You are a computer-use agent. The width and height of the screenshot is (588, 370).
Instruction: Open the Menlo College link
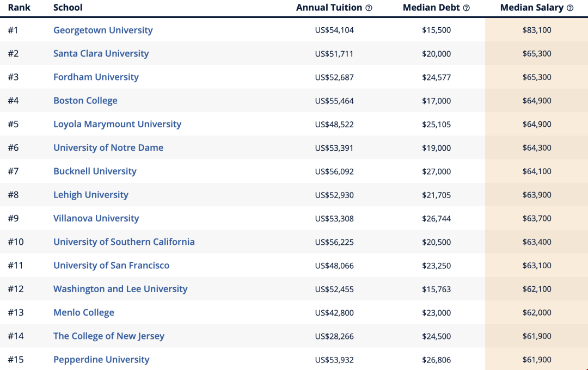coord(84,313)
